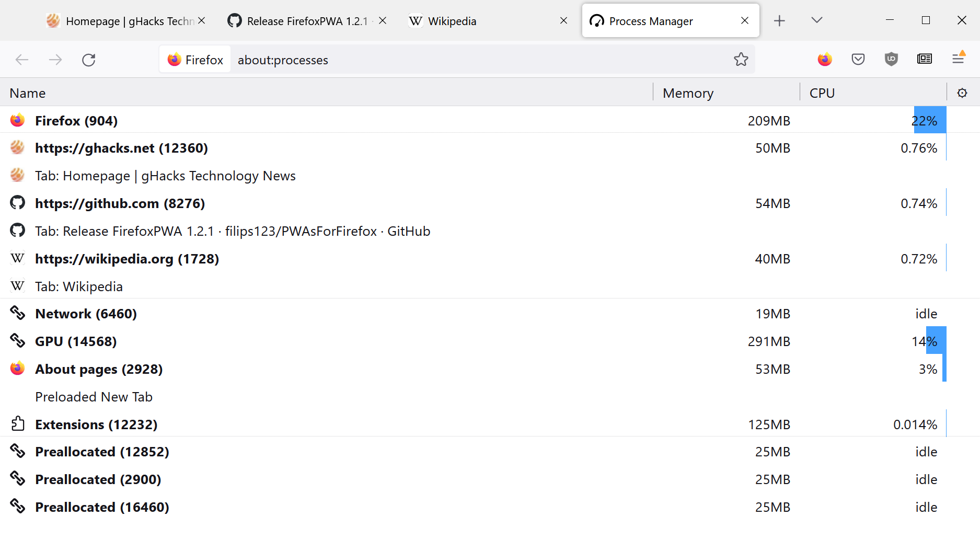This screenshot has height=551, width=980.
Task: Click the W favicon beside Tab: Wikipedia
Action: pos(18,286)
